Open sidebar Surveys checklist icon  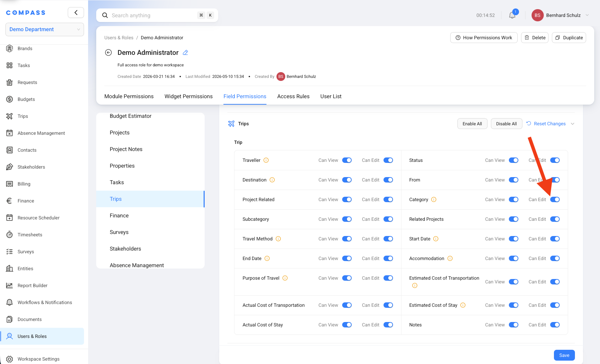9,252
